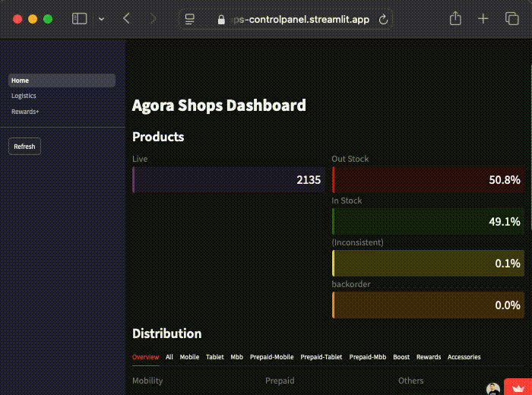
Task: Select the Overview distribution tab
Action: coord(146,357)
